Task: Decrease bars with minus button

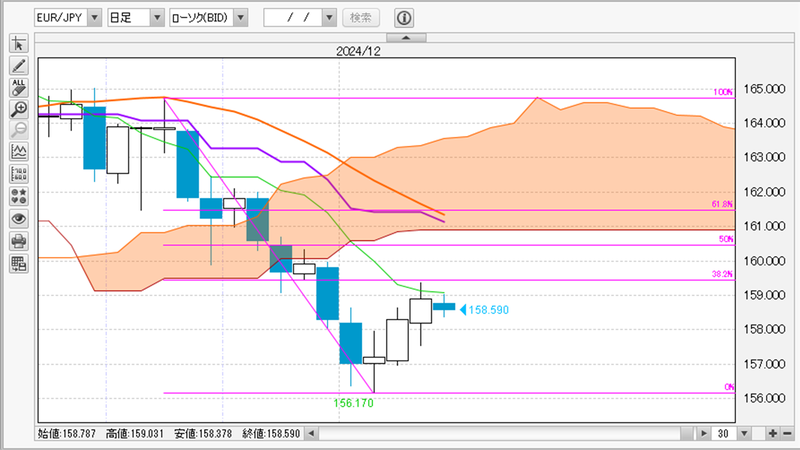Action: pos(787,434)
